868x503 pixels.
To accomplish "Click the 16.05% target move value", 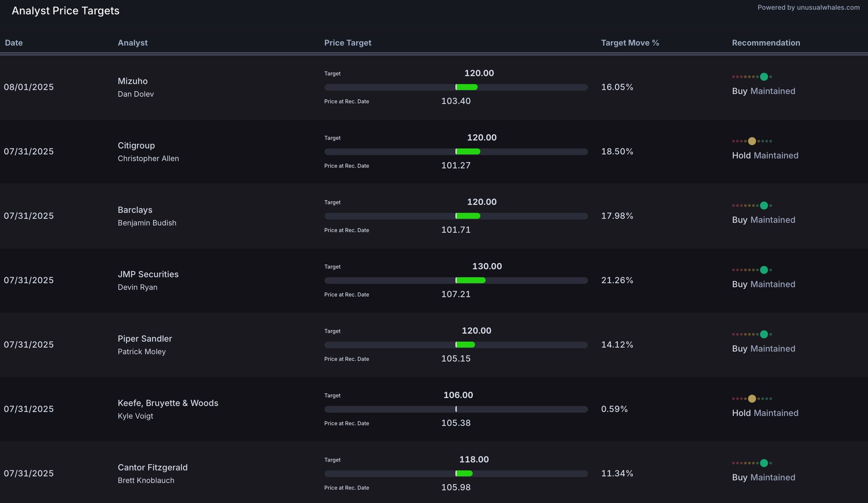I will click(617, 87).
